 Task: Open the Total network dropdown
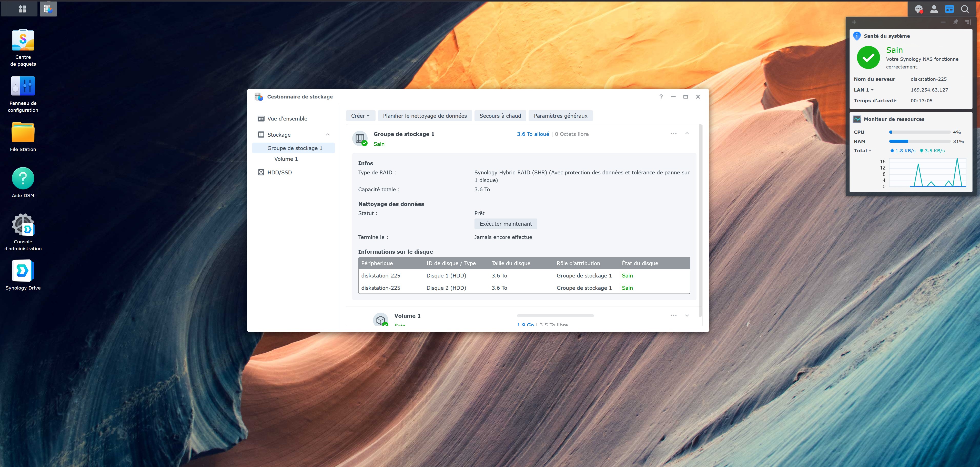click(862, 151)
